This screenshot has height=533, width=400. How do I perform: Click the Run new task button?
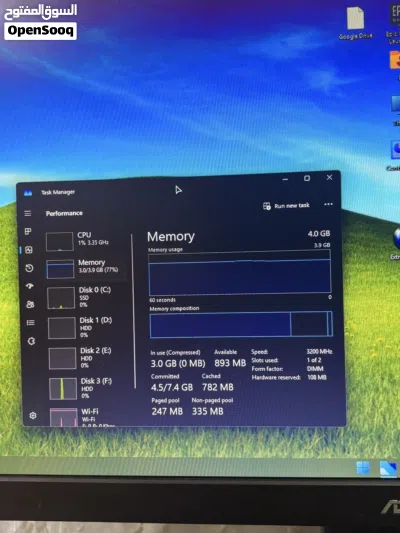tap(286, 206)
